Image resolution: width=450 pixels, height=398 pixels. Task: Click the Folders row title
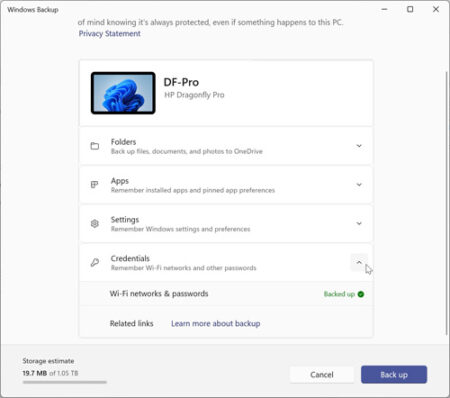pos(123,142)
